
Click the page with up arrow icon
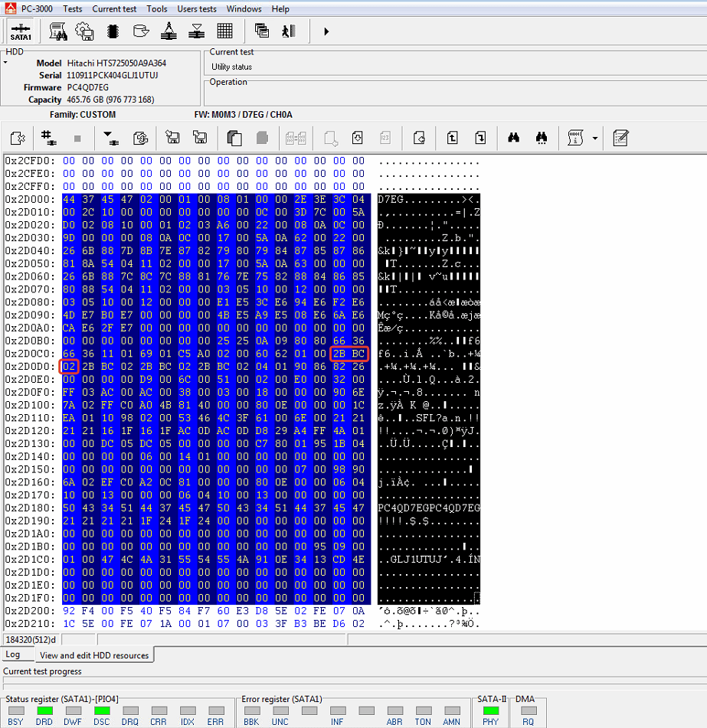(452, 138)
